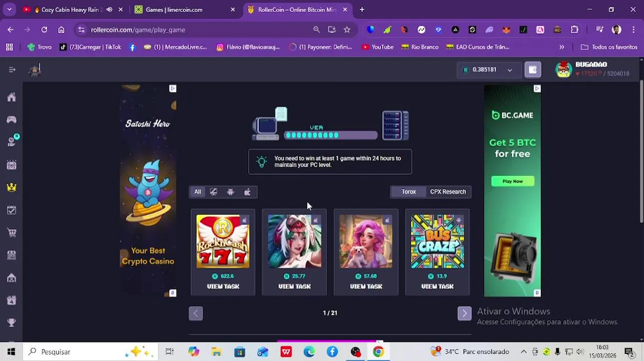
Task: Open the zoom magnifier icon in address bar
Action: [316, 30]
